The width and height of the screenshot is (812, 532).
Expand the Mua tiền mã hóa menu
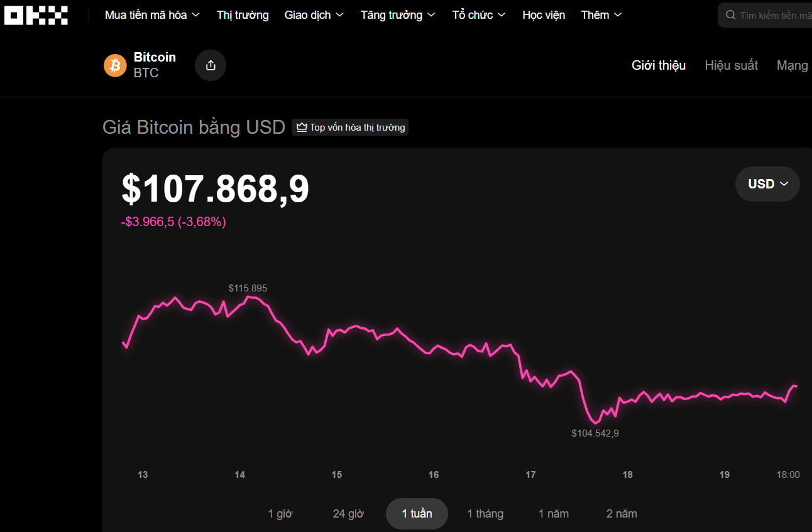152,15
